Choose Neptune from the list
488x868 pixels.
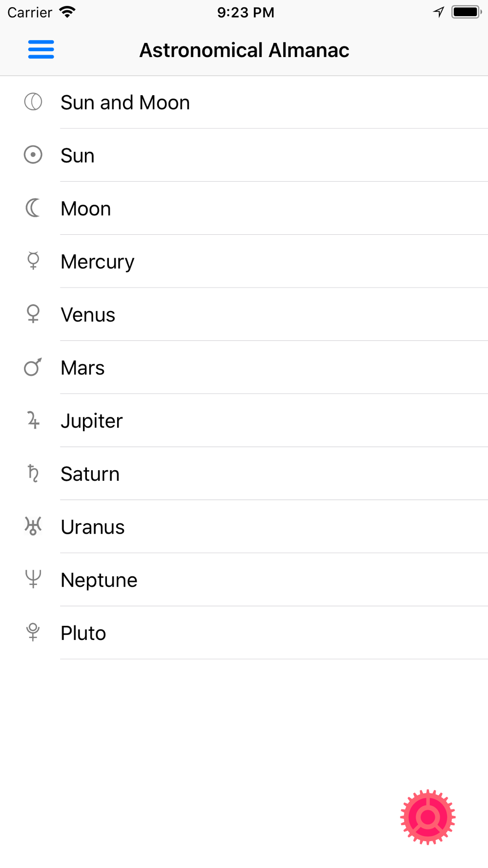(x=244, y=580)
